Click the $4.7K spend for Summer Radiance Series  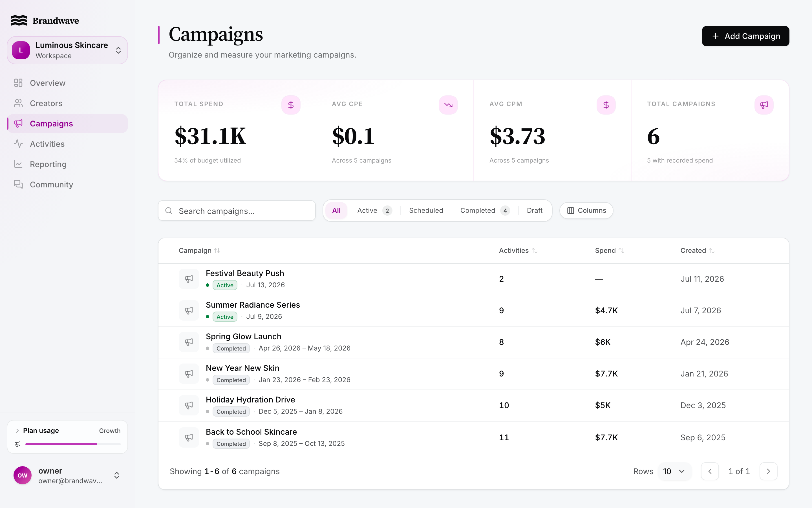(606, 310)
